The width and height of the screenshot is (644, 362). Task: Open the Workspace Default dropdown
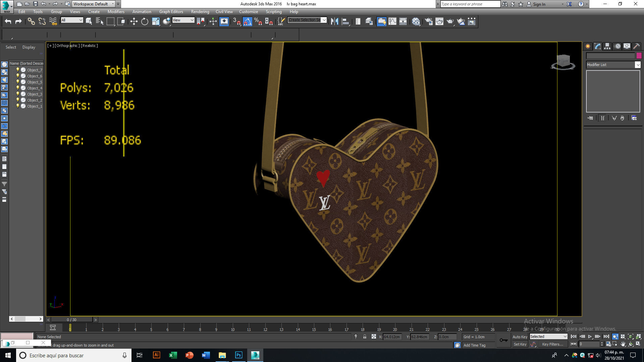click(93, 4)
